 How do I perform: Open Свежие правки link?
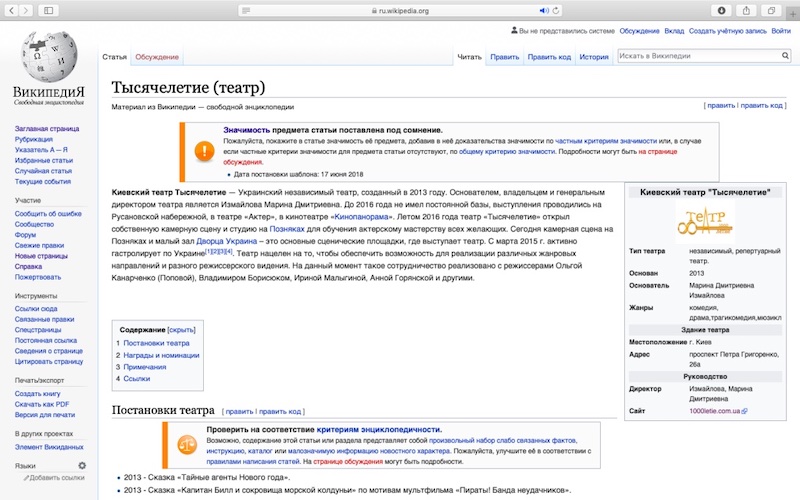click(x=39, y=245)
